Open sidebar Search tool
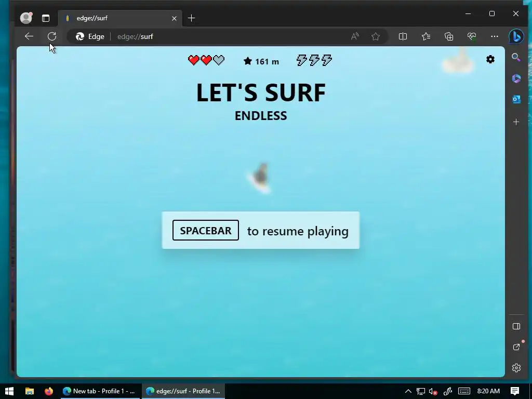The image size is (532, 399). (x=516, y=57)
